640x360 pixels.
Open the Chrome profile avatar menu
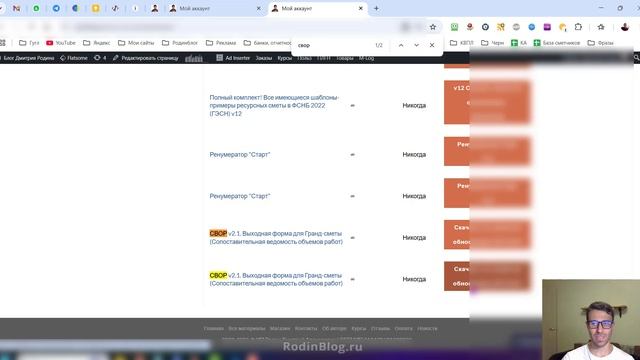[624, 27]
